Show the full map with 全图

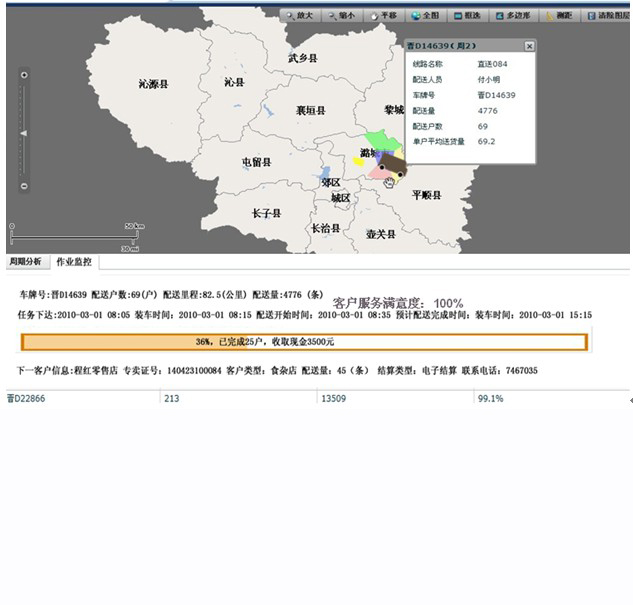coord(425,16)
